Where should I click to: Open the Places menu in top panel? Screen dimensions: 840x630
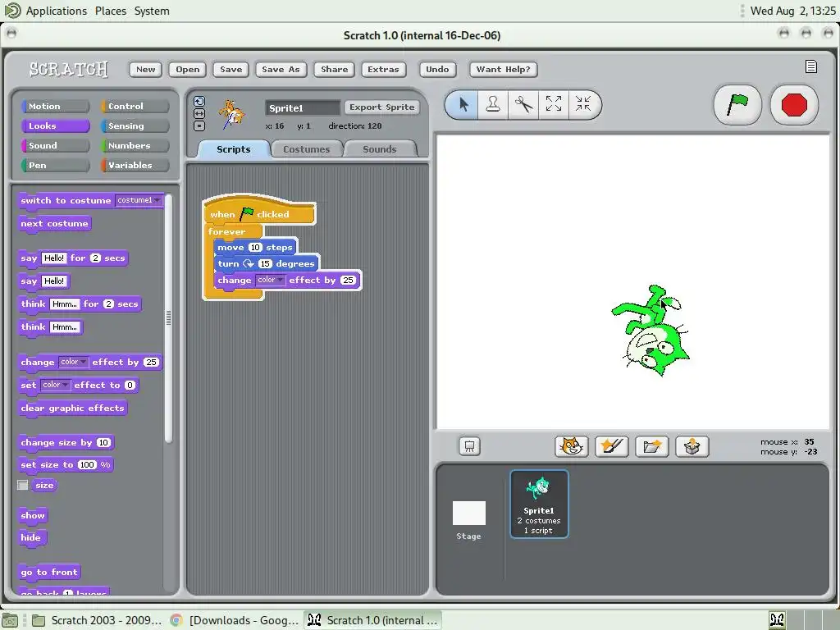111,11
